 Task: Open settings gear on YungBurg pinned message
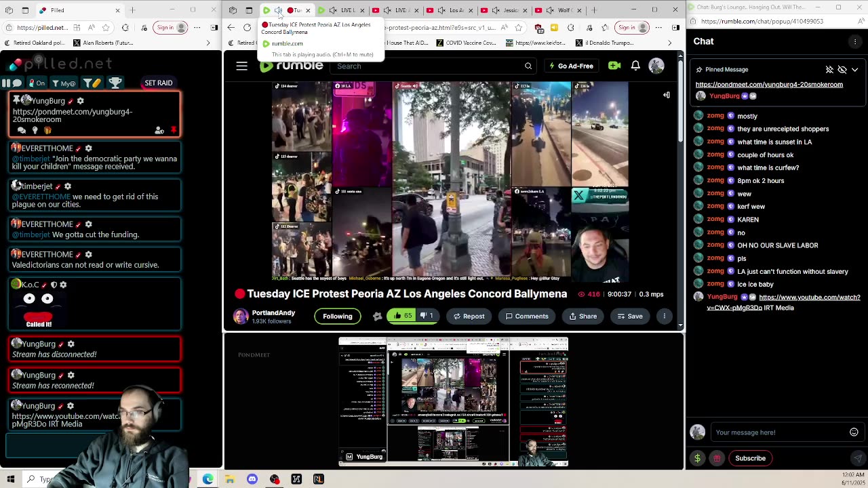click(x=80, y=101)
